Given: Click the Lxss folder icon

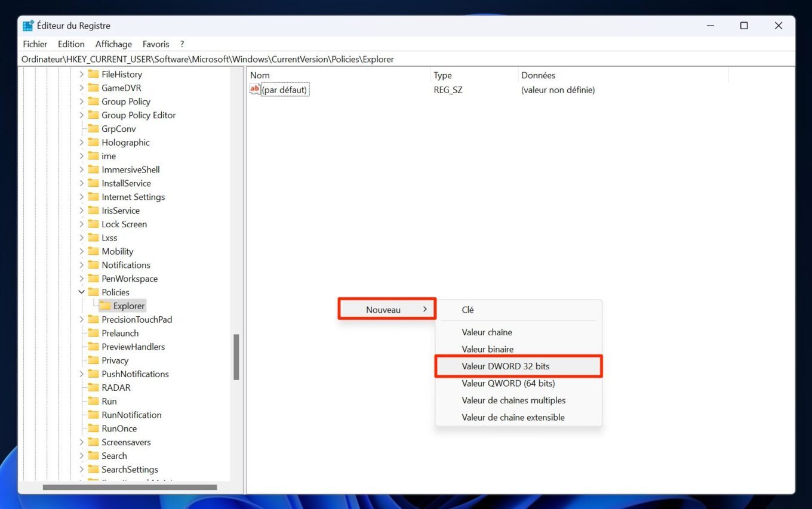Looking at the screenshot, I should 93,237.
